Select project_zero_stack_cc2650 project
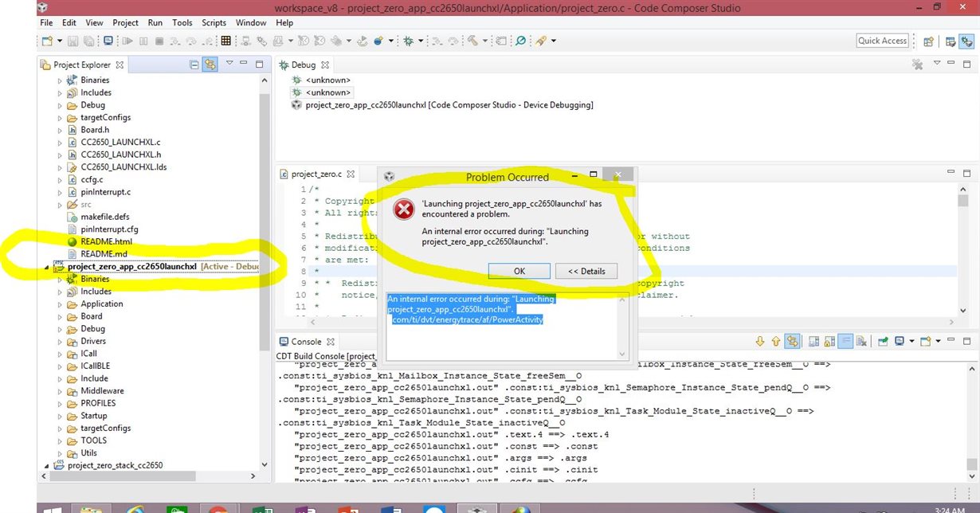 115,465
